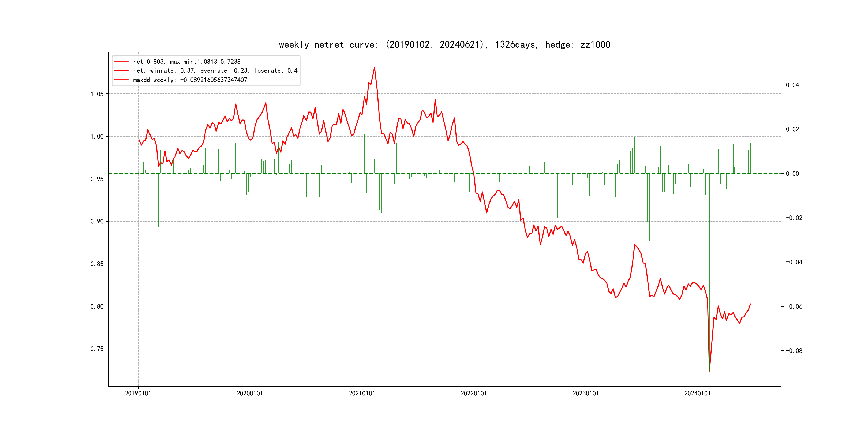Click the net curve's highest peak in early 2021
Viewport: 868px width, 434px height.
pyautogui.click(x=374, y=68)
